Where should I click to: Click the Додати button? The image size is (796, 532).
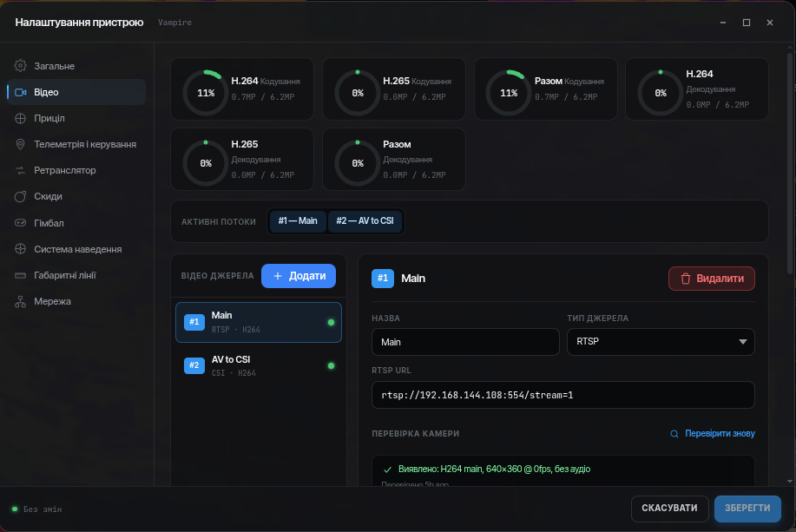click(x=299, y=276)
